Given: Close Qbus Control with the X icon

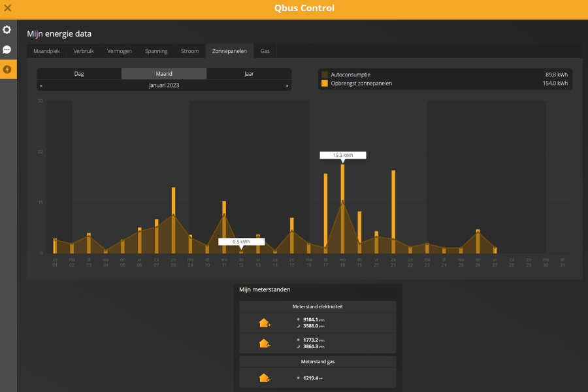Looking at the screenshot, I should coord(8,8).
